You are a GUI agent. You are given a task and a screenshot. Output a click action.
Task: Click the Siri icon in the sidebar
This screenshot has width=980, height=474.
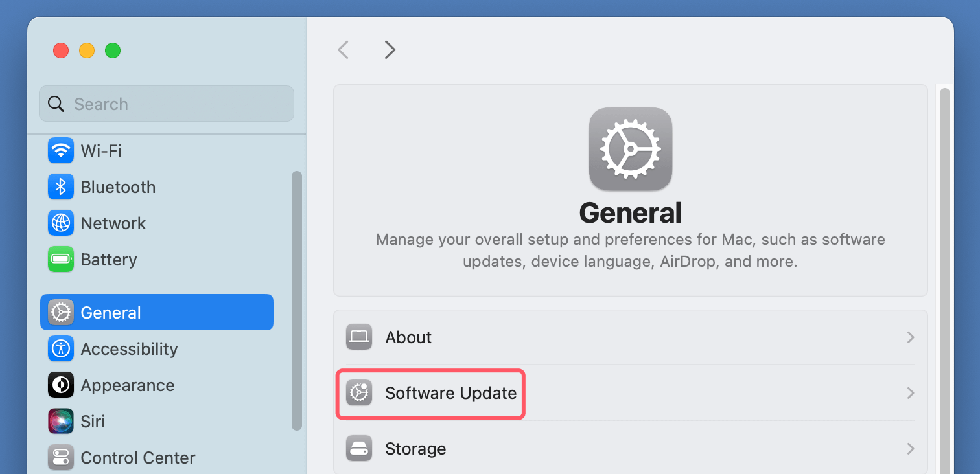pos(60,421)
